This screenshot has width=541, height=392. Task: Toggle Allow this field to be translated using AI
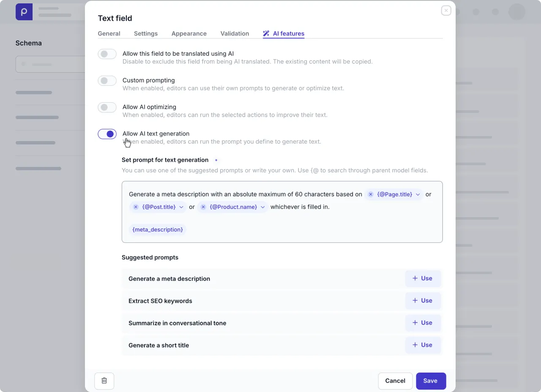[x=107, y=54]
